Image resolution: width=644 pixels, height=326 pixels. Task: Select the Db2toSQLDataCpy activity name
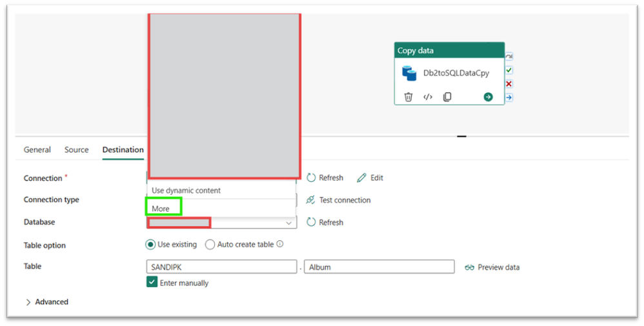[x=456, y=73]
